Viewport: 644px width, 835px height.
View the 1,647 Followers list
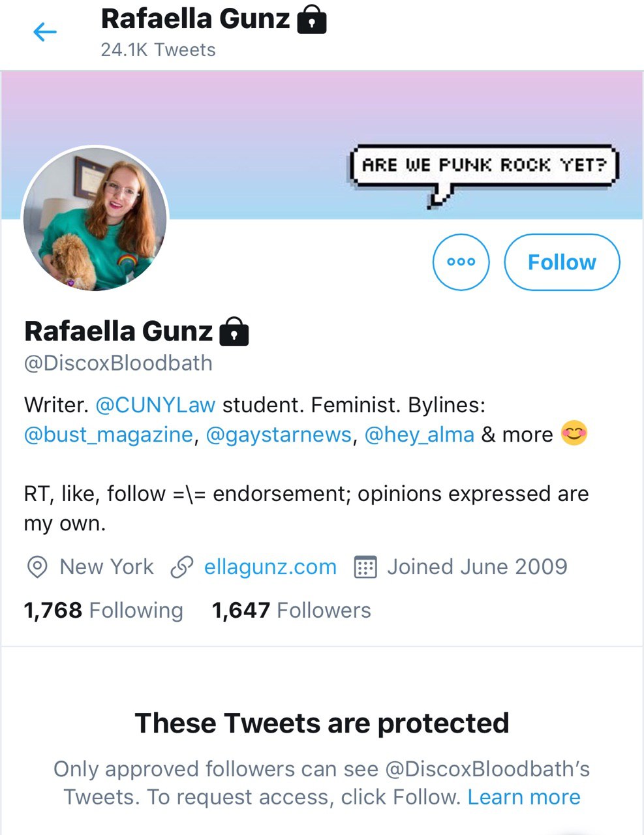(x=291, y=611)
